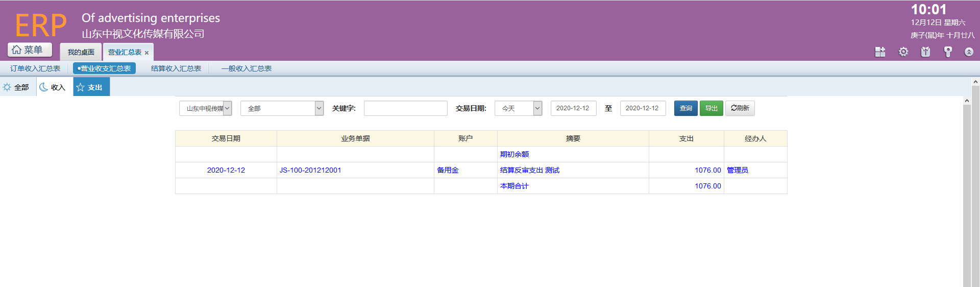Click the ERP logo
The width and height of the screenshot is (980, 287).
[41, 26]
